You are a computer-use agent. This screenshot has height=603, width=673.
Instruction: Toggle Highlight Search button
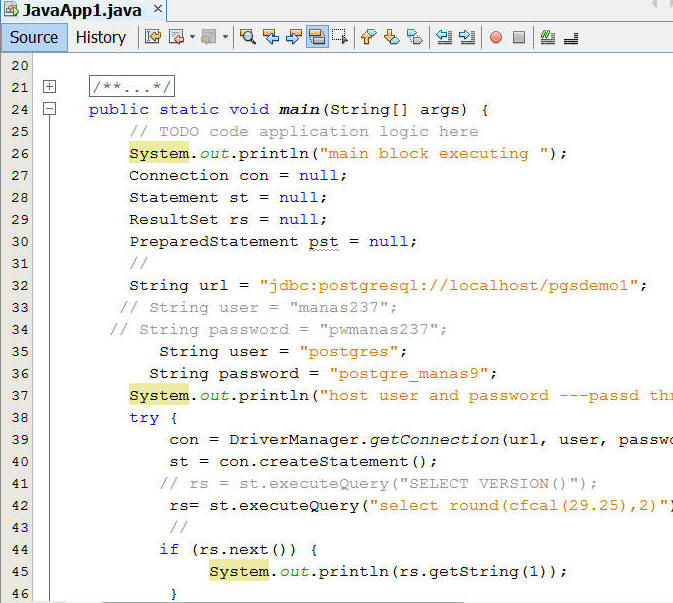tap(317, 37)
